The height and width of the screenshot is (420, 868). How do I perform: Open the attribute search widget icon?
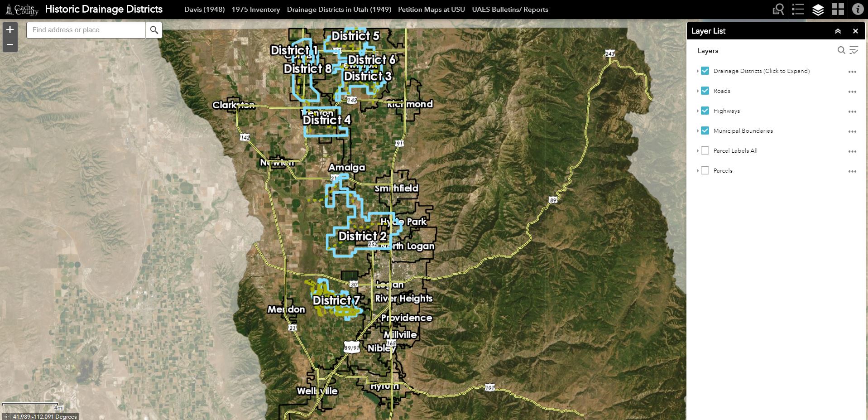777,9
